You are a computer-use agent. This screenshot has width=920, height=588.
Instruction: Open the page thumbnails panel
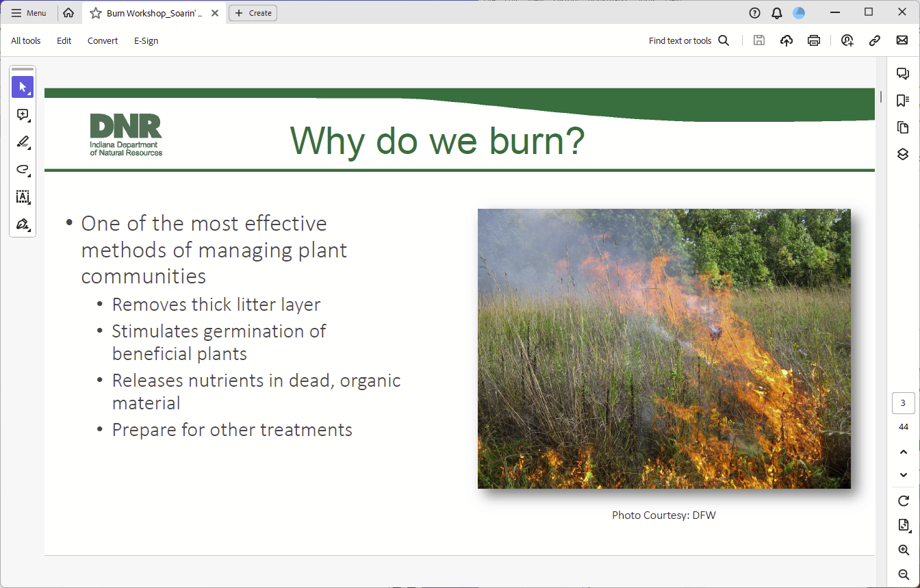point(903,127)
